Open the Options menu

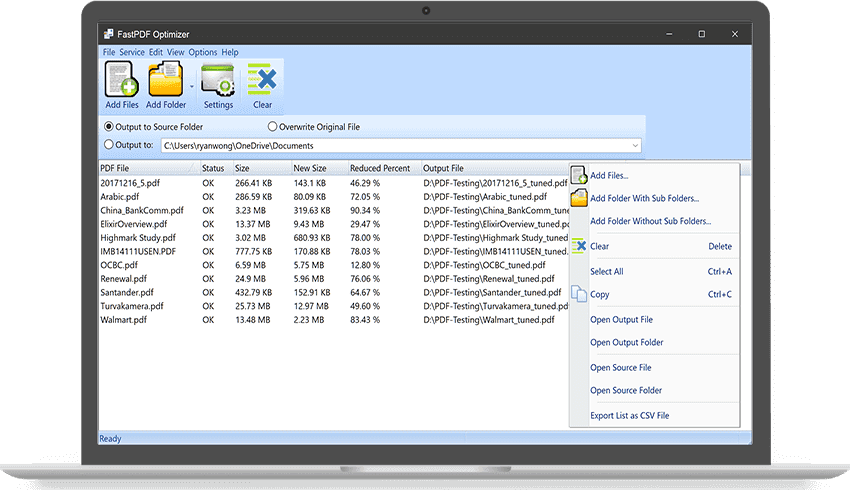point(203,52)
